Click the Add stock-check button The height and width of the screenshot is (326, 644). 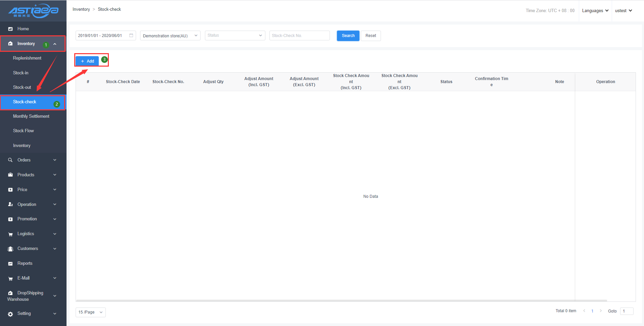tap(87, 61)
